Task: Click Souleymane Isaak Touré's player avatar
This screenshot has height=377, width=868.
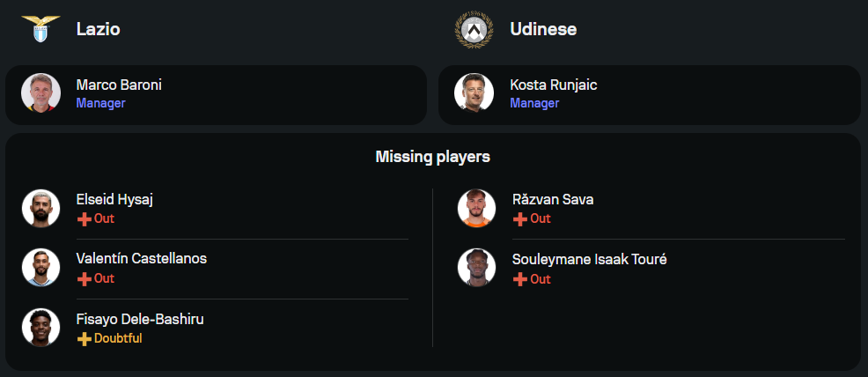Action: [476, 268]
